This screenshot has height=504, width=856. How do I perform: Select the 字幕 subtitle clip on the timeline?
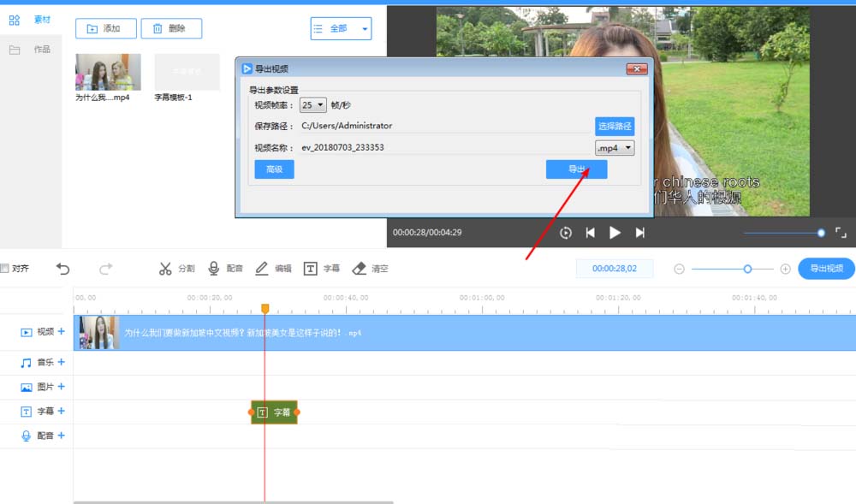point(272,412)
